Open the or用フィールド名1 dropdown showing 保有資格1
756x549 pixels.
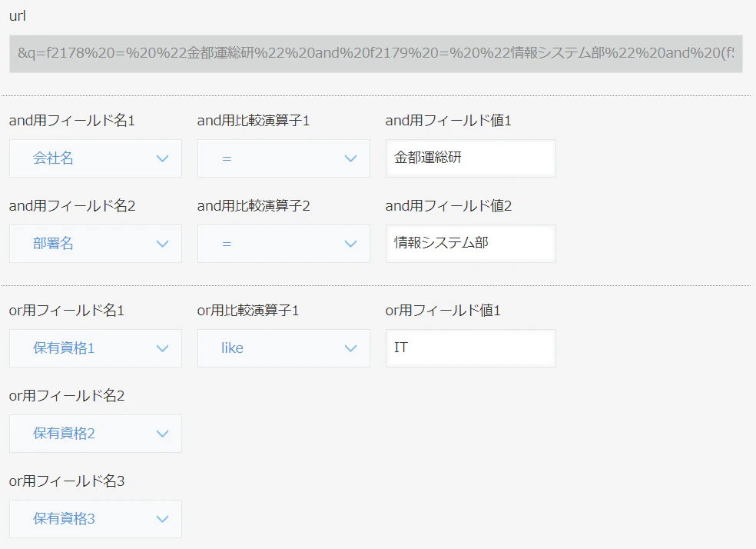[x=95, y=348]
